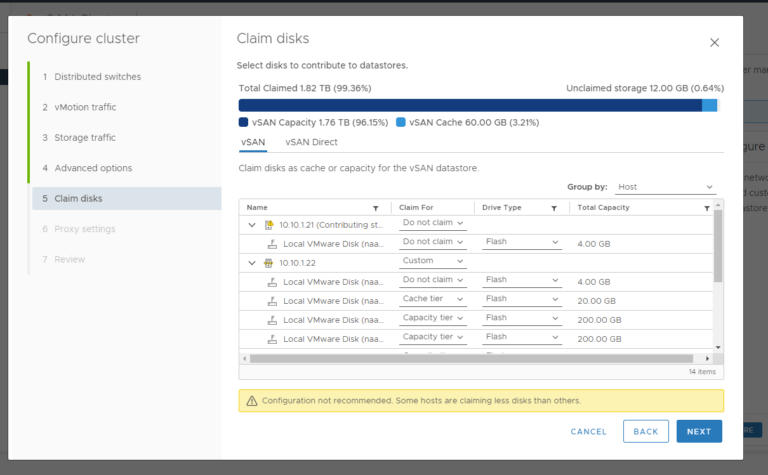The image size is (768, 475).
Task: Click the CANCEL button
Action: 588,431
